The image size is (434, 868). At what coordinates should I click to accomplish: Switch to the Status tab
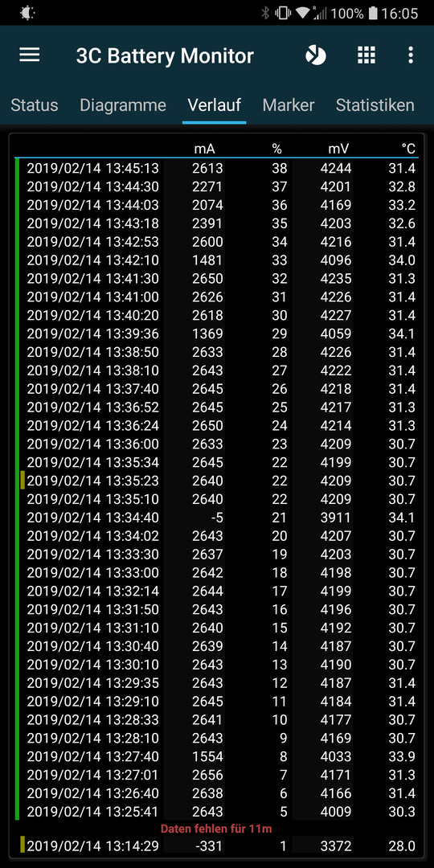35,105
